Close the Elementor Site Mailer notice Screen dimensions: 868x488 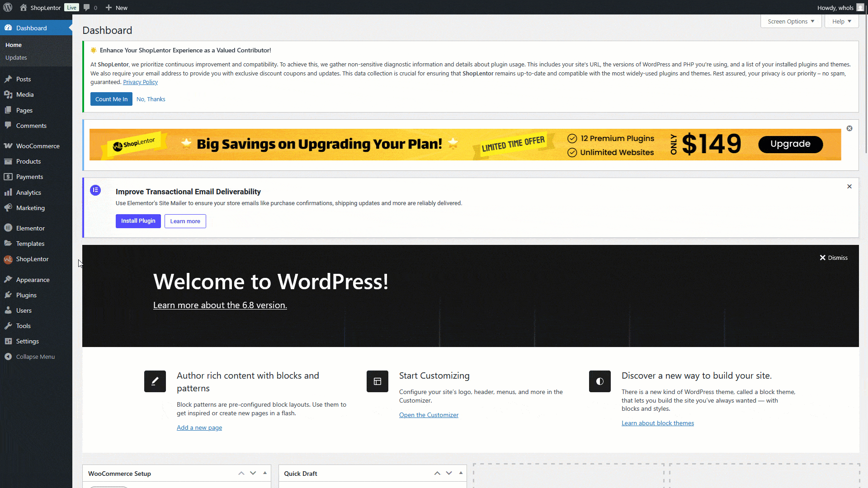pyautogui.click(x=849, y=187)
